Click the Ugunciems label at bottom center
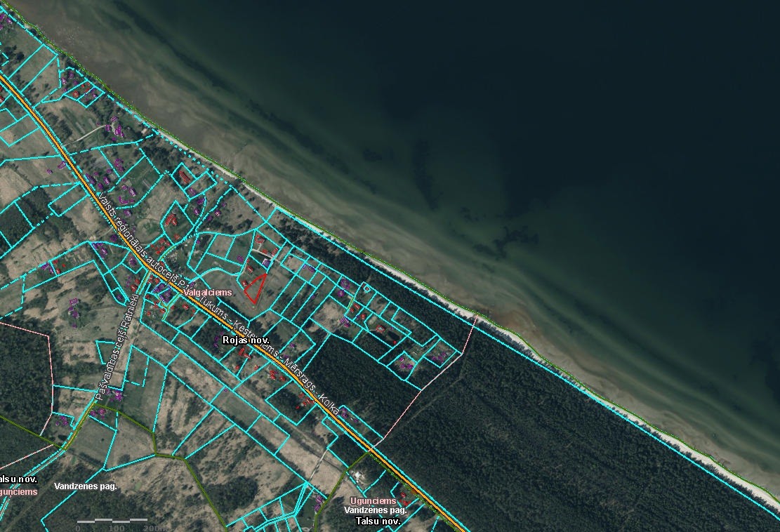The image size is (780, 532). pyautogui.click(x=374, y=501)
